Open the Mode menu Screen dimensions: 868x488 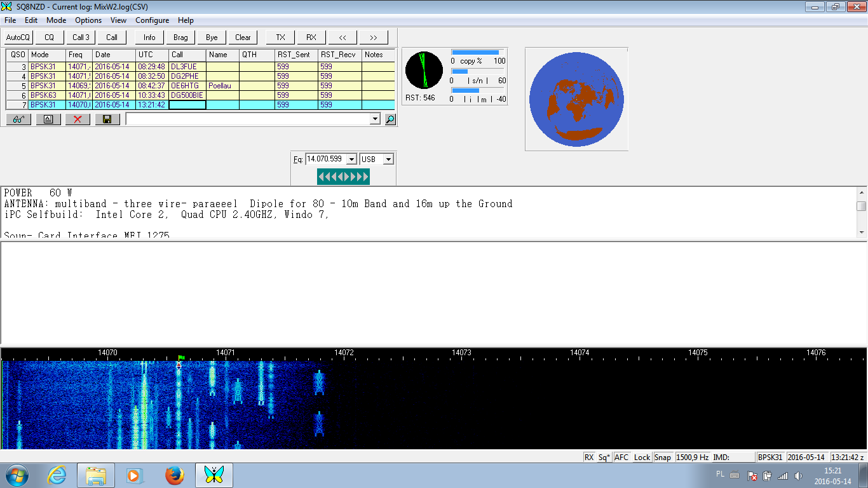(56, 20)
